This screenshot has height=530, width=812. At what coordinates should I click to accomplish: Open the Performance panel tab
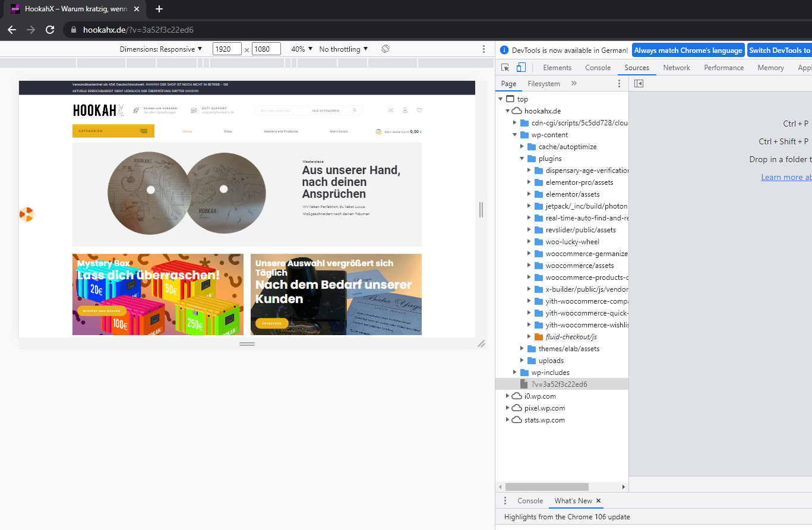click(723, 68)
